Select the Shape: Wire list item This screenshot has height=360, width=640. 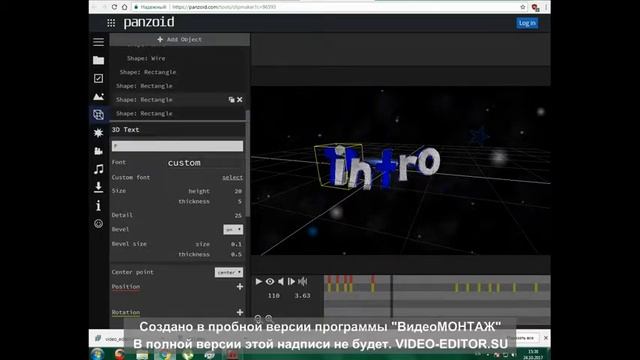coord(146,58)
